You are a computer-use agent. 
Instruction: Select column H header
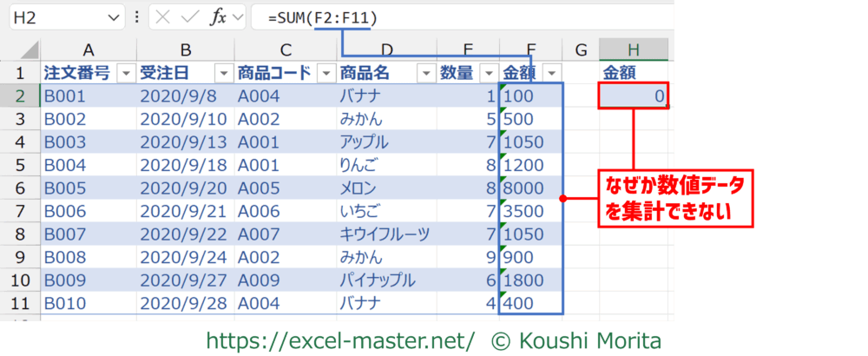(634, 49)
